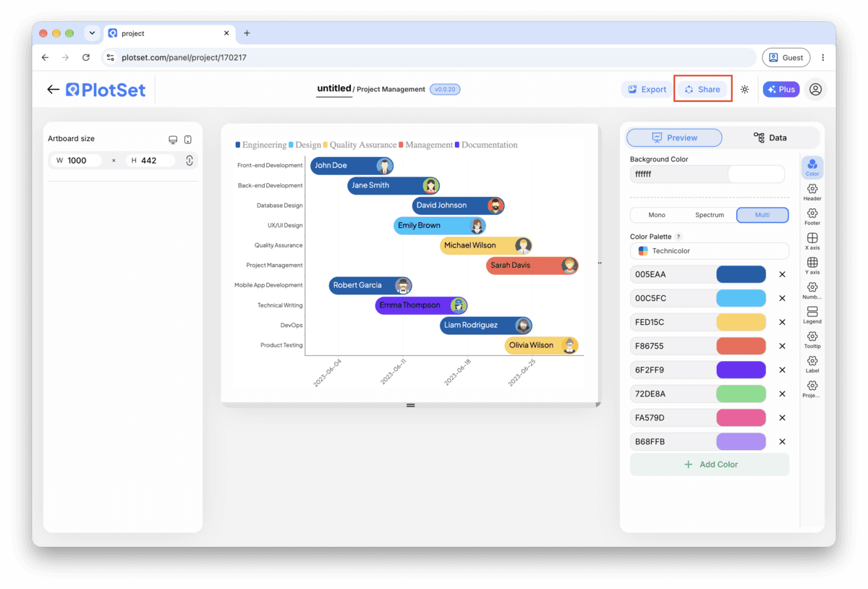This screenshot has width=868, height=589.
Task: Remove the 00C5FC color entry
Action: (782, 298)
